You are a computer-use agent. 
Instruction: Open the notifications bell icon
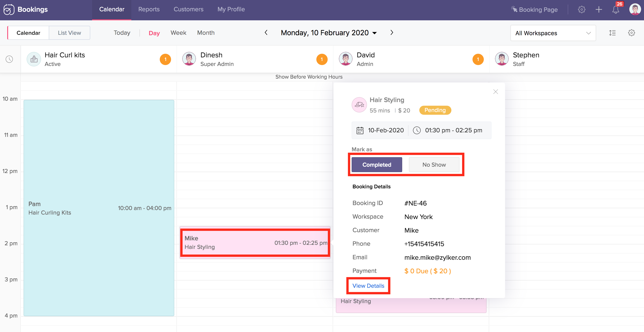[616, 10]
